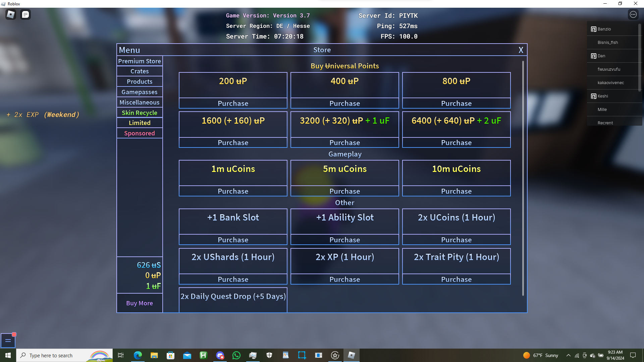Screen dimensions: 644x362
Task: Close the Store menu with X
Action: point(521,50)
